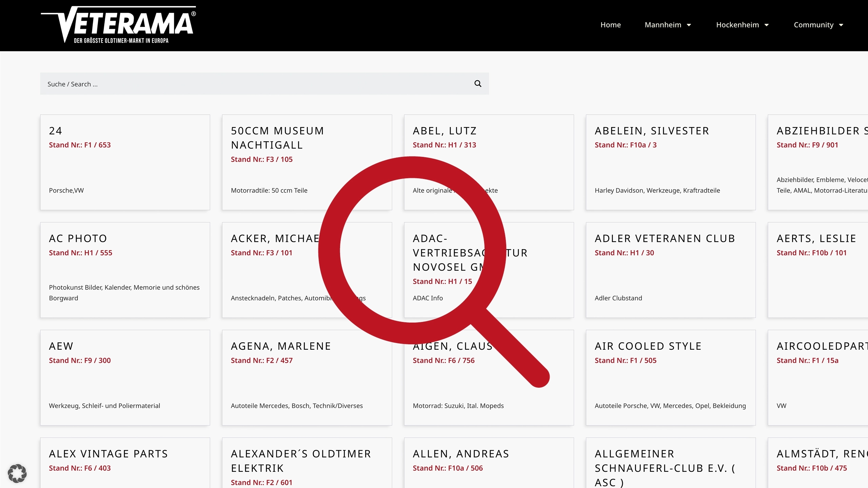This screenshot has height=488, width=868.
Task: Go to Home menu item
Action: 610,25
